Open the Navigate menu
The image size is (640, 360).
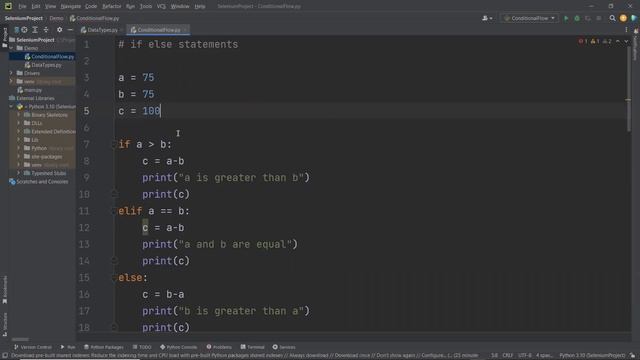[x=70, y=6]
